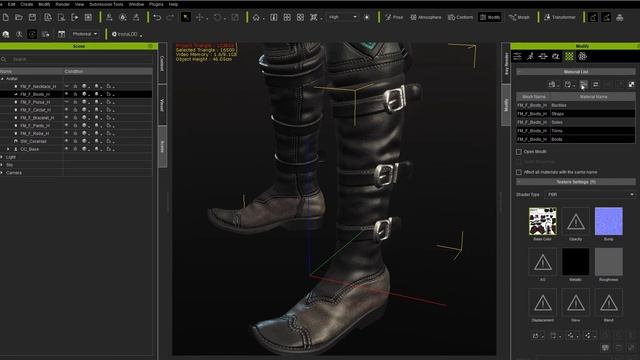Open the Create menu
Image resolution: width=640 pixels, height=360 pixels.
click(x=27, y=4)
